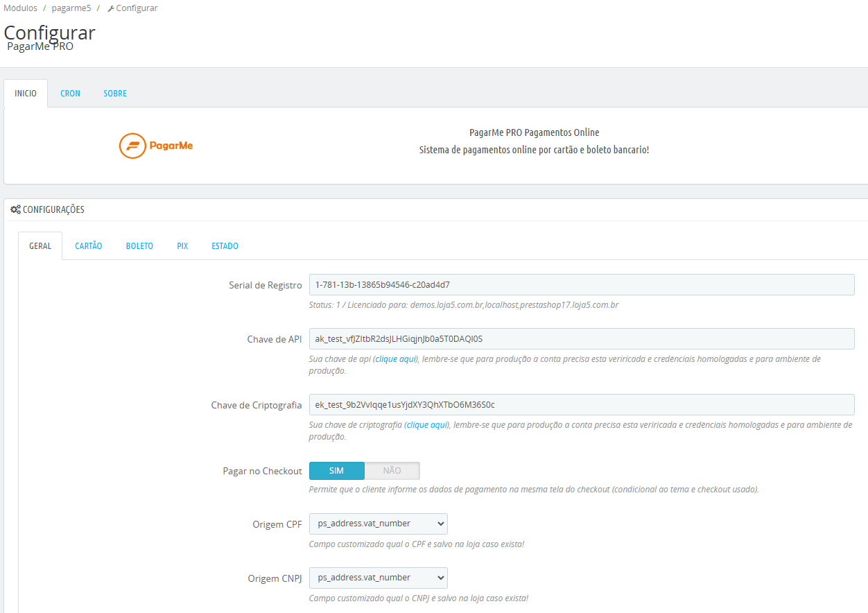Viewport: 868px width, 613px height.
Task: Follow 'clique aqui' link under Chave de Criptografia
Action: pos(427,424)
